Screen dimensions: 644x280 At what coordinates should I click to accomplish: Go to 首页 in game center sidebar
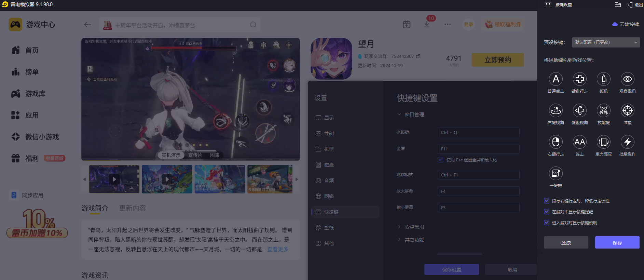(25, 50)
